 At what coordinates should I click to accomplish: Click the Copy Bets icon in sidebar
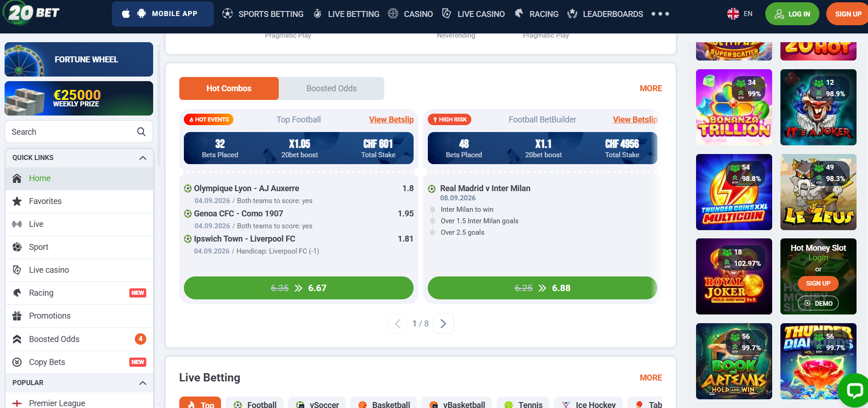pyautogui.click(x=17, y=362)
